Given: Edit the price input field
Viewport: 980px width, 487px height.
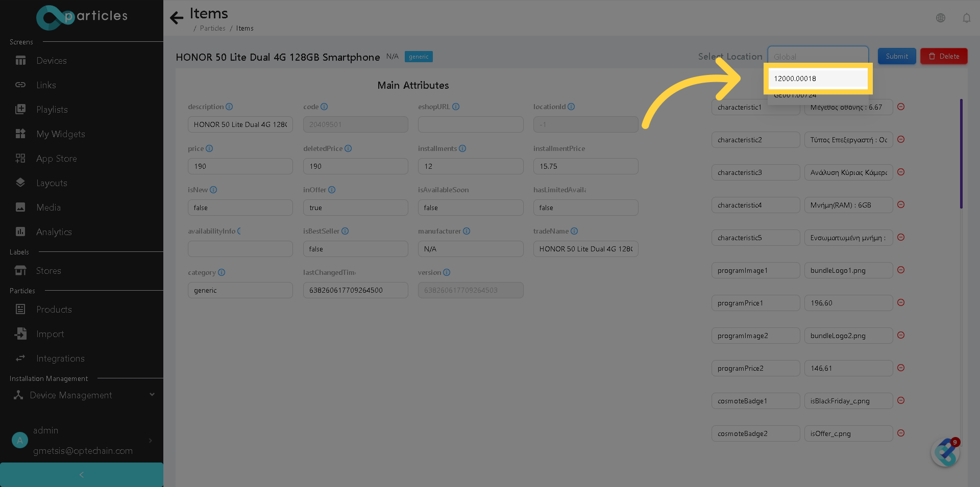Looking at the screenshot, I should (x=240, y=166).
